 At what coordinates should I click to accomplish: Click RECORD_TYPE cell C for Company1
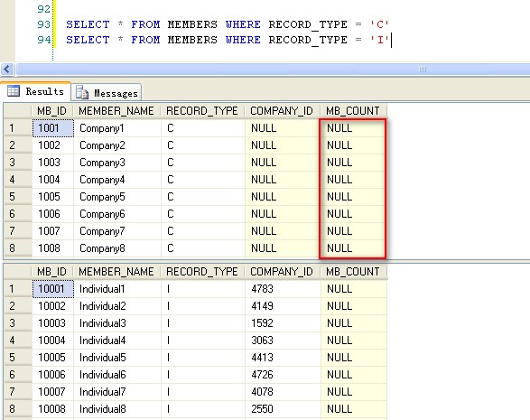coord(203,128)
